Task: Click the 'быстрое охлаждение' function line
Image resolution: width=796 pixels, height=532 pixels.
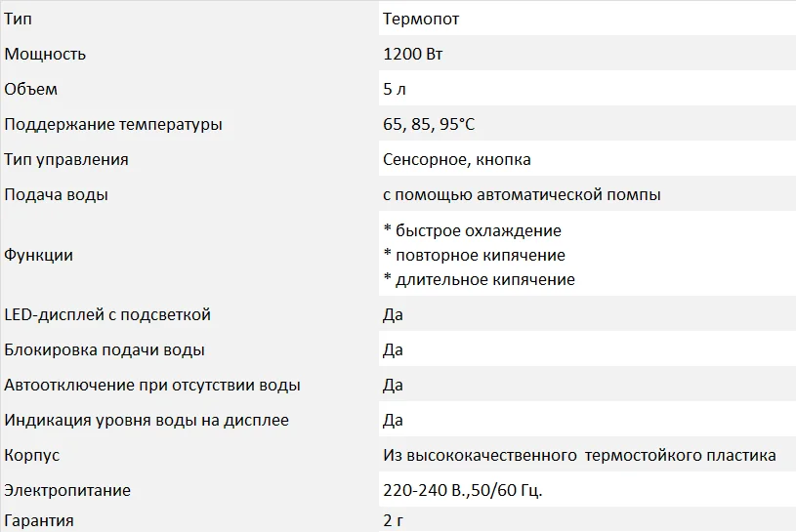Action: 473,230
